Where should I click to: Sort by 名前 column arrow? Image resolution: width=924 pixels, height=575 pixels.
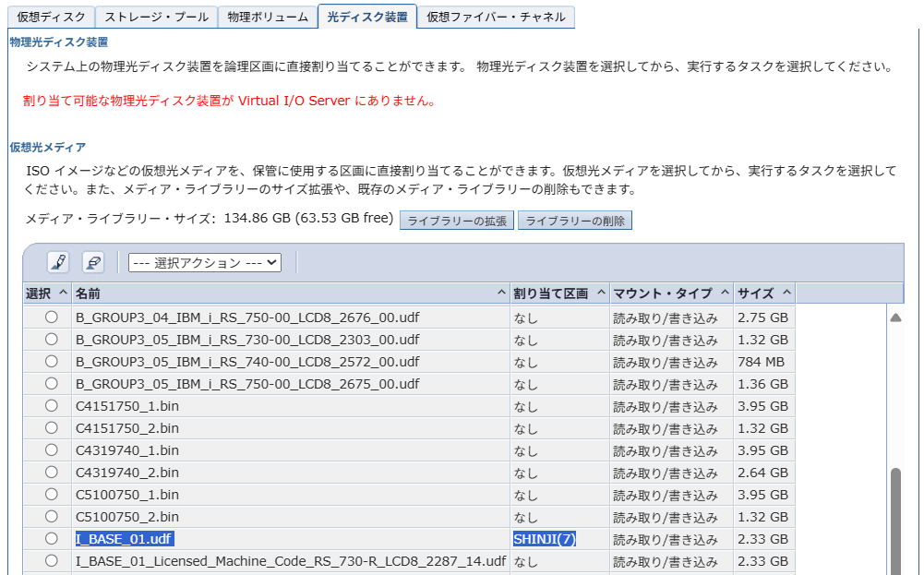pyautogui.click(x=501, y=293)
